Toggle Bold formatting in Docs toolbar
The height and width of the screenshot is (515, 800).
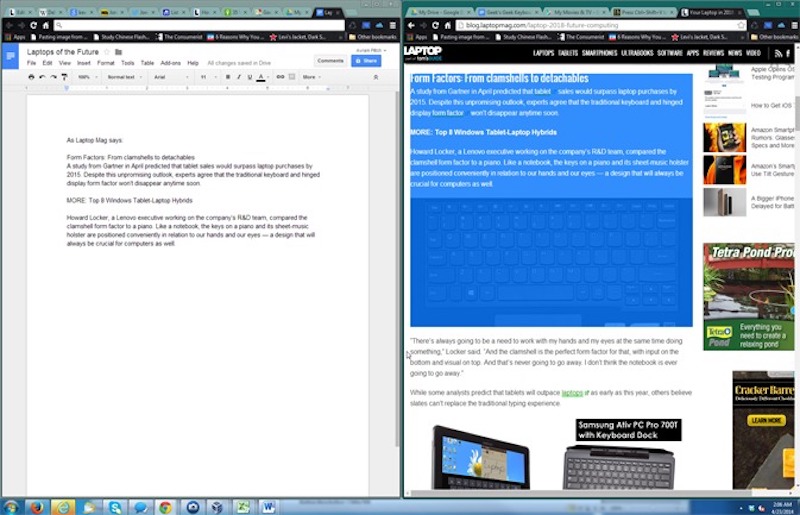(228, 76)
